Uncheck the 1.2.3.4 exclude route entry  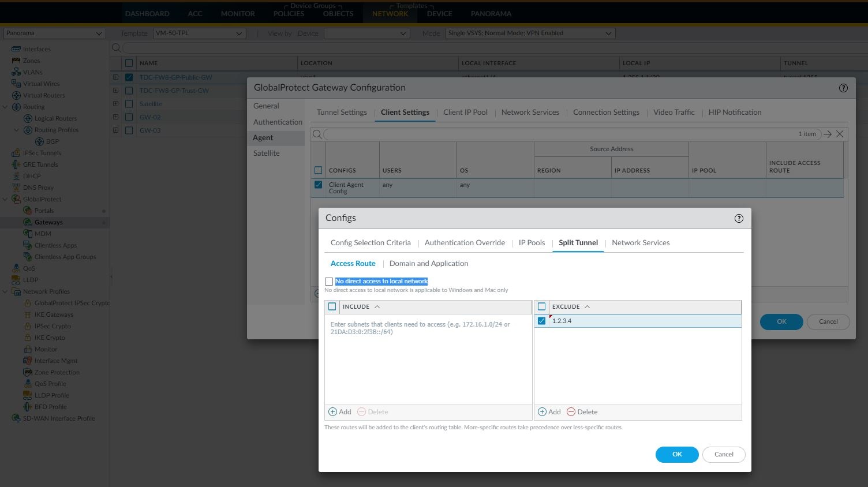541,321
